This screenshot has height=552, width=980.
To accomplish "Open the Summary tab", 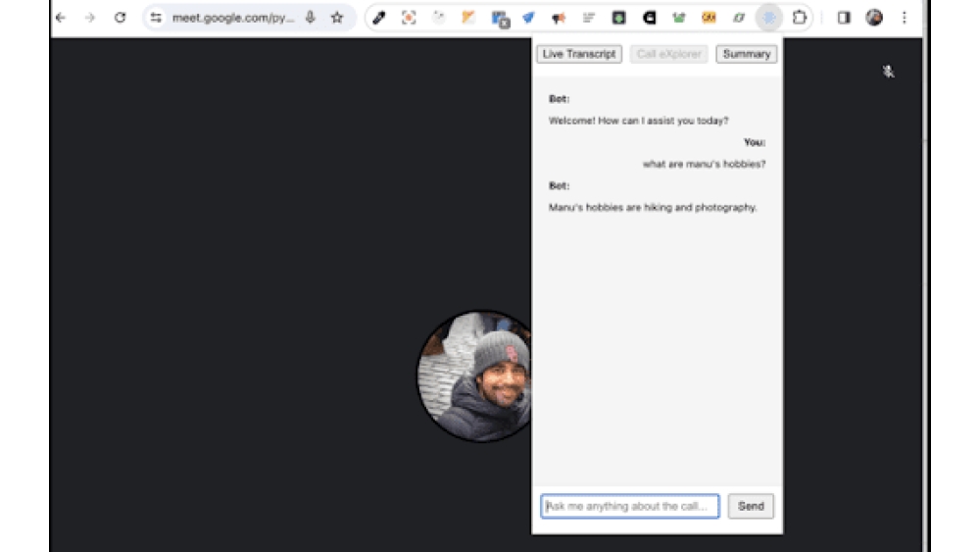I will tap(746, 54).
